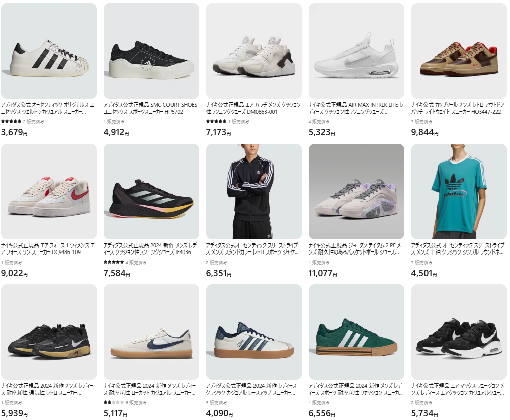Open the SMC COURT SHOES HP5702 title link

[x=150, y=108]
